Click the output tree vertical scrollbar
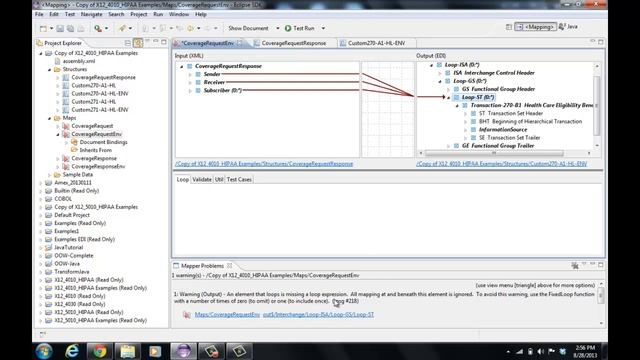 coord(597,105)
